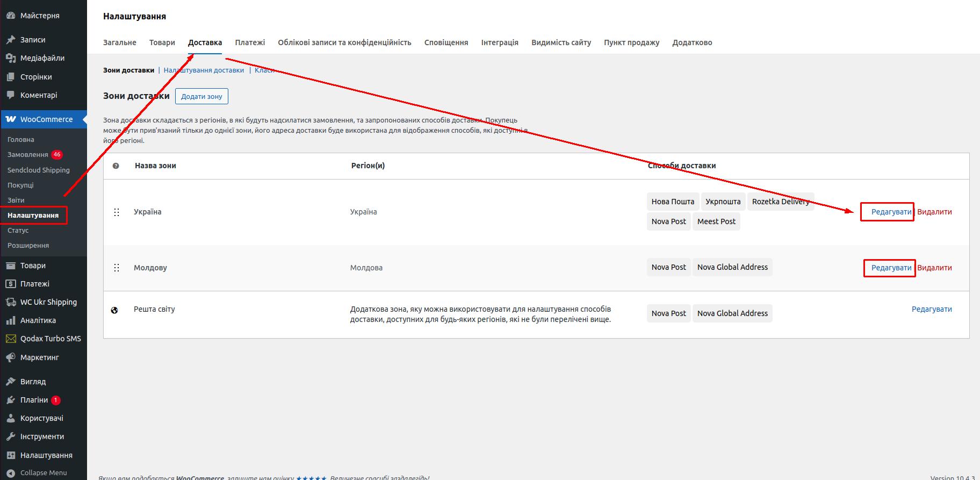980x480 pixels.
Task: Open the Платежі settings tab
Action: click(x=250, y=42)
